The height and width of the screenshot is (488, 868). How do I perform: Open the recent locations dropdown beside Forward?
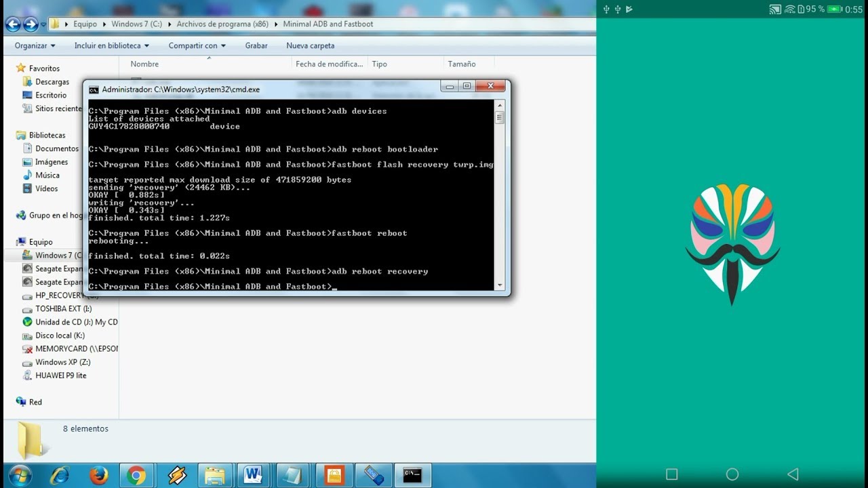[43, 24]
